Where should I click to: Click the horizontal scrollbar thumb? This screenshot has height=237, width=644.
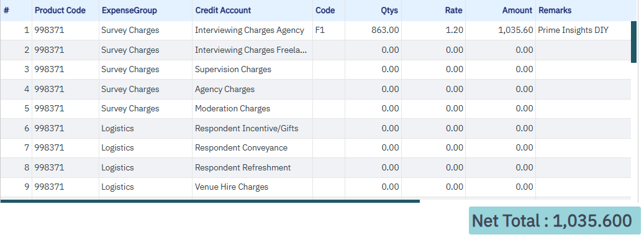(210, 201)
